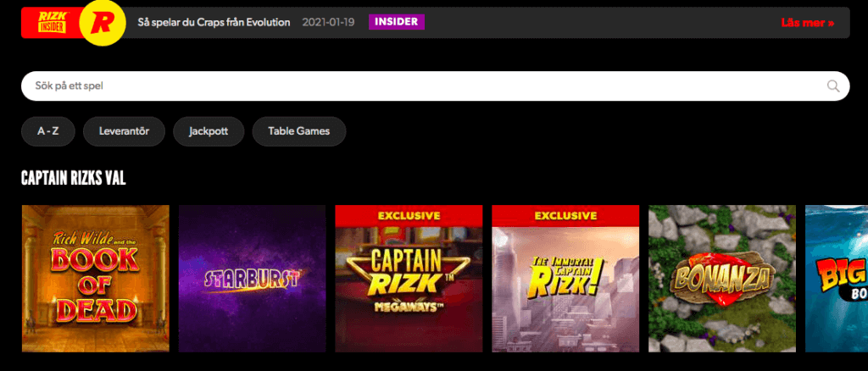Click the Rizk Insider red logo badge
Image resolution: width=868 pixels, height=371 pixels.
point(53,22)
